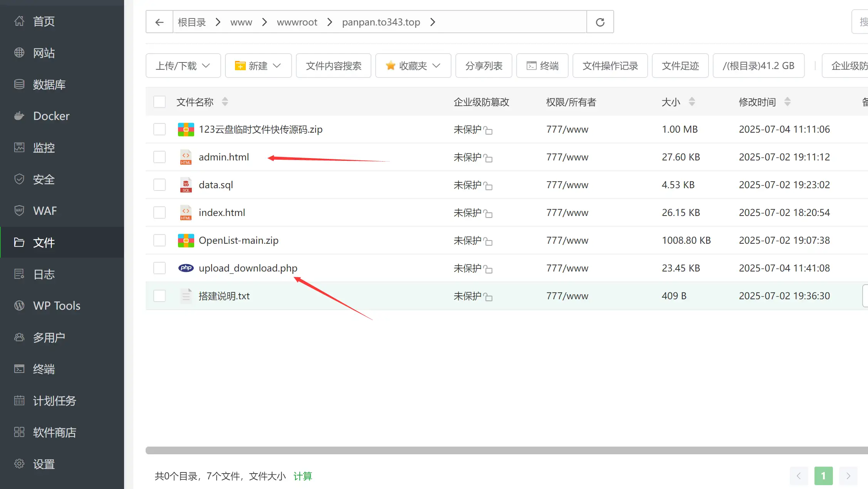Screen dimensions: 868x489
Task: Click the zip icon of OpenList-main.zip
Action: tap(186, 240)
